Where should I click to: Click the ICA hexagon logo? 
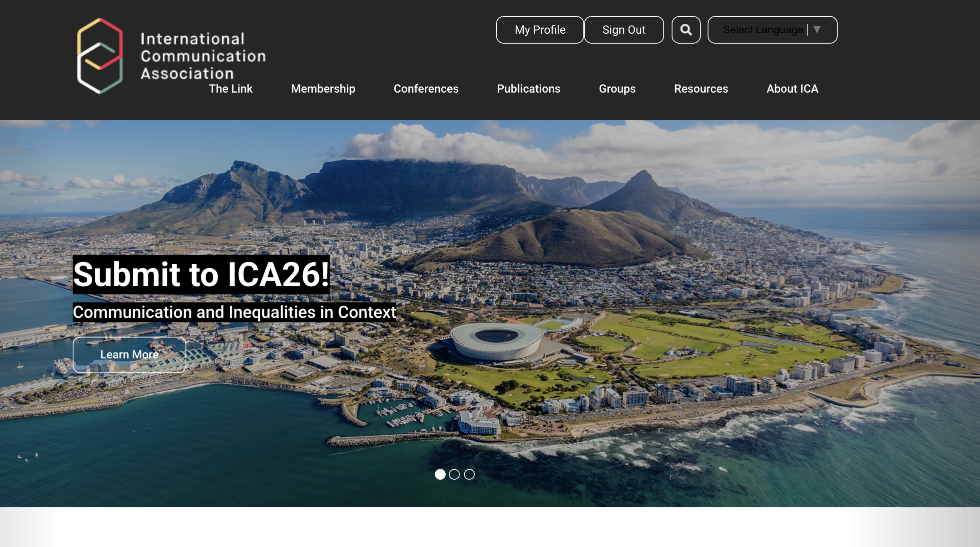(x=100, y=56)
